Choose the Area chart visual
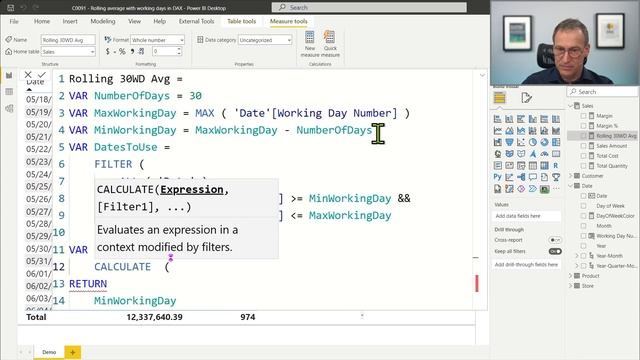Screen dimensions: 640x360 click(x=509, y=131)
